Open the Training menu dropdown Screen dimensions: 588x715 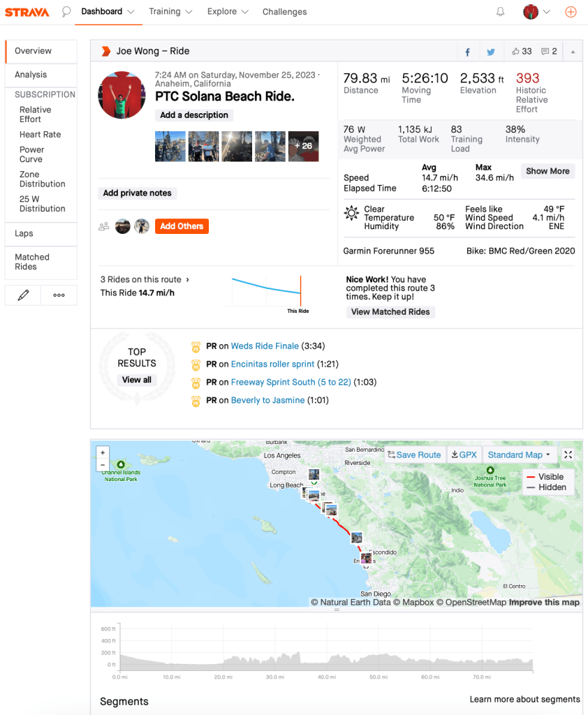pos(164,11)
